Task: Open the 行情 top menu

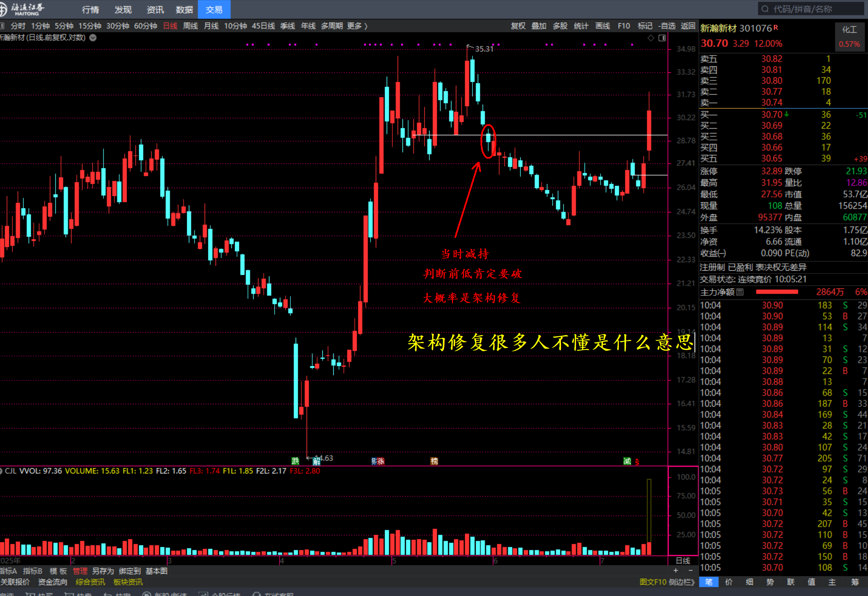Action: (x=90, y=9)
